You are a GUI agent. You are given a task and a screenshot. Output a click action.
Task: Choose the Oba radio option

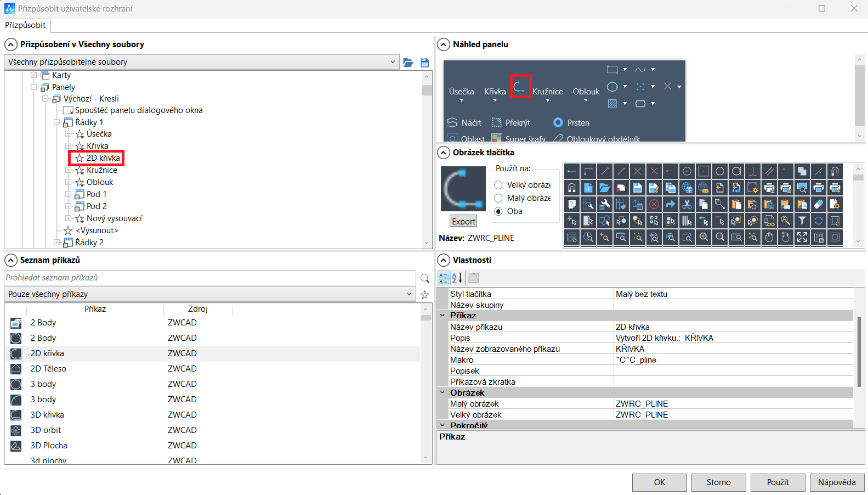point(498,211)
